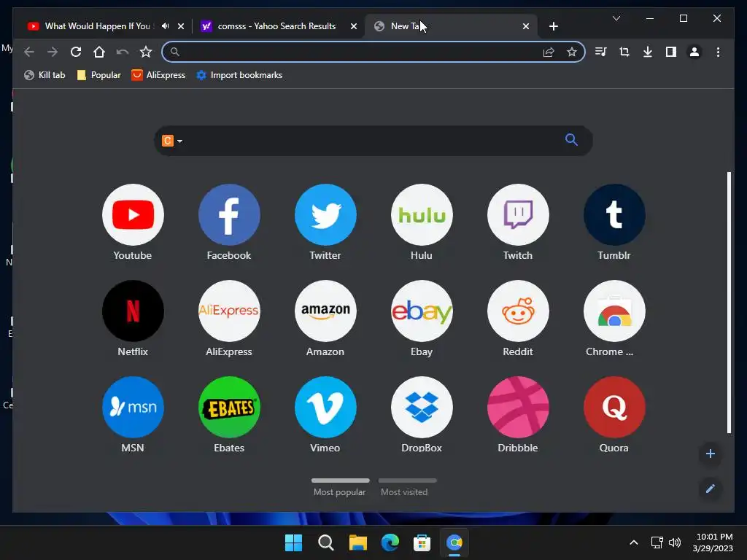Click the share icon in address bar

(549, 52)
